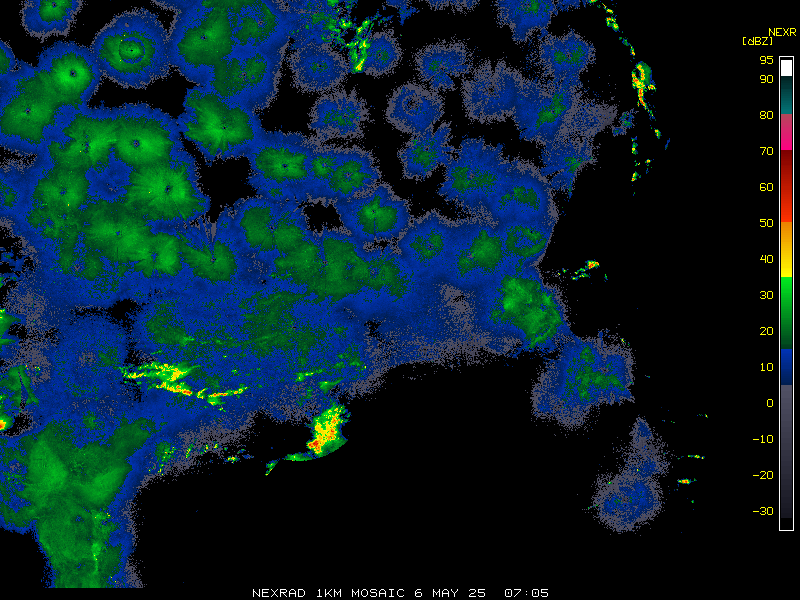Screen dimensions: 800x600
Task: Click the 95 dBZ scale label
Action: pos(766,60)
